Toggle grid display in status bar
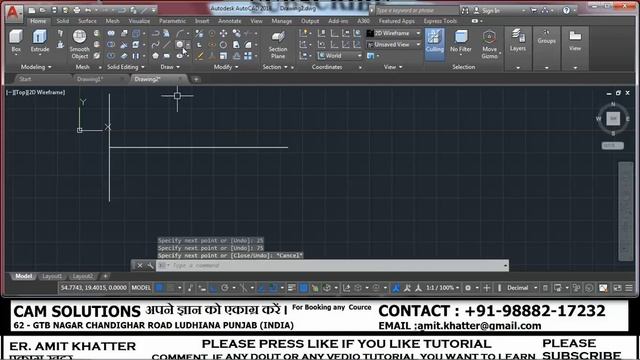Screen dimensions: 640x360 [159, 288]
